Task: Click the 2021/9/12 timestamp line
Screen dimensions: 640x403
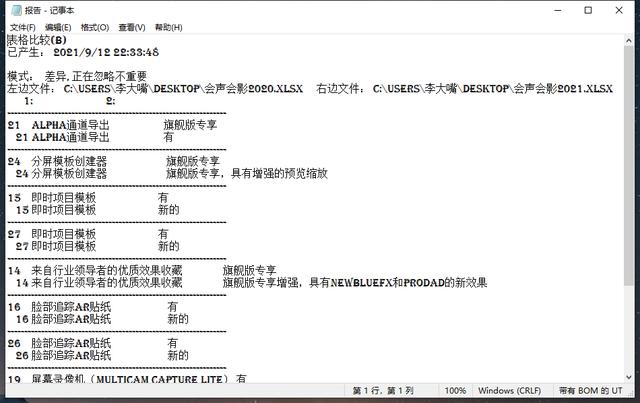Action: (x=100, y=52)
